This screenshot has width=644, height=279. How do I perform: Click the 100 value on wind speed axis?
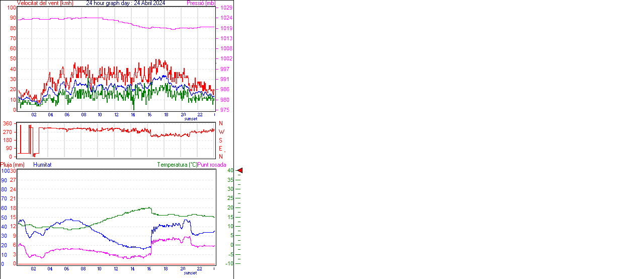tap(11, 8)
